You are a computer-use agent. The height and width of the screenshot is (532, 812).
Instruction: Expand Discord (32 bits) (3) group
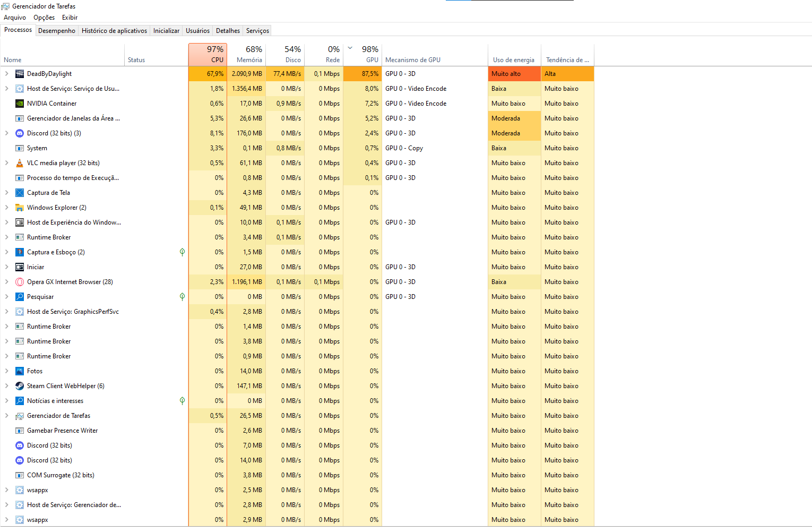pos(6,133)
